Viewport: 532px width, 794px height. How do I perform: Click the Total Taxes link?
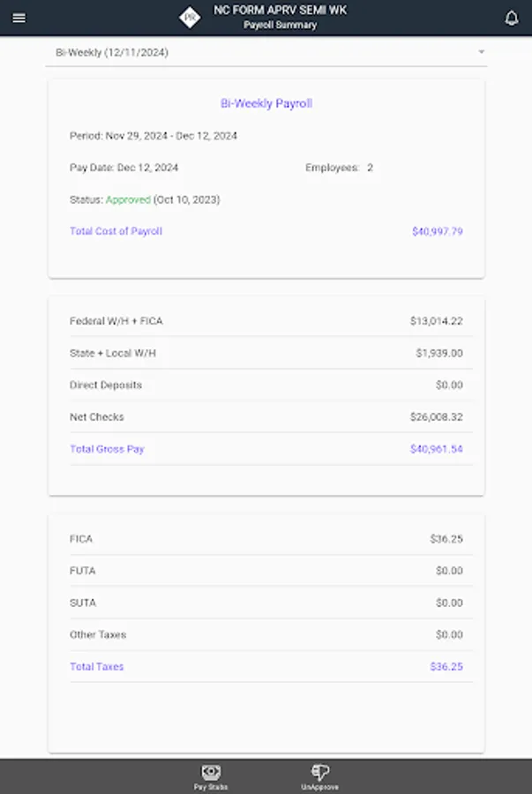[x=97, y=667]
